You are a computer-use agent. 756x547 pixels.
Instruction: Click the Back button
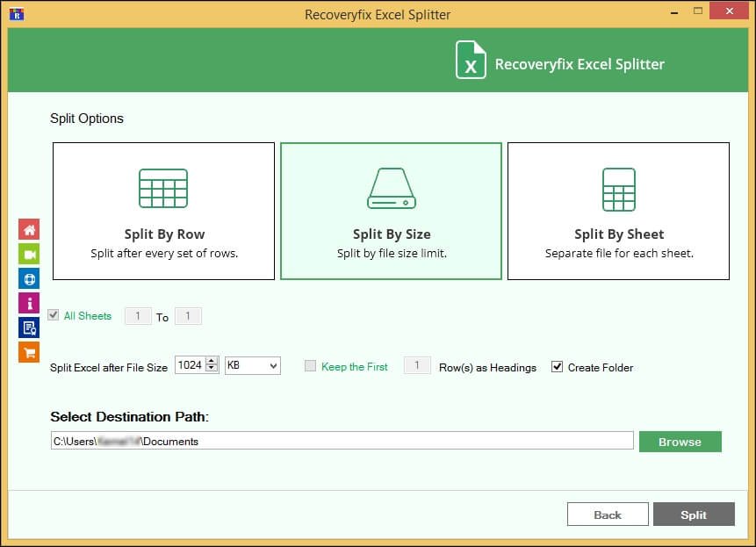(x=608, y=515)
